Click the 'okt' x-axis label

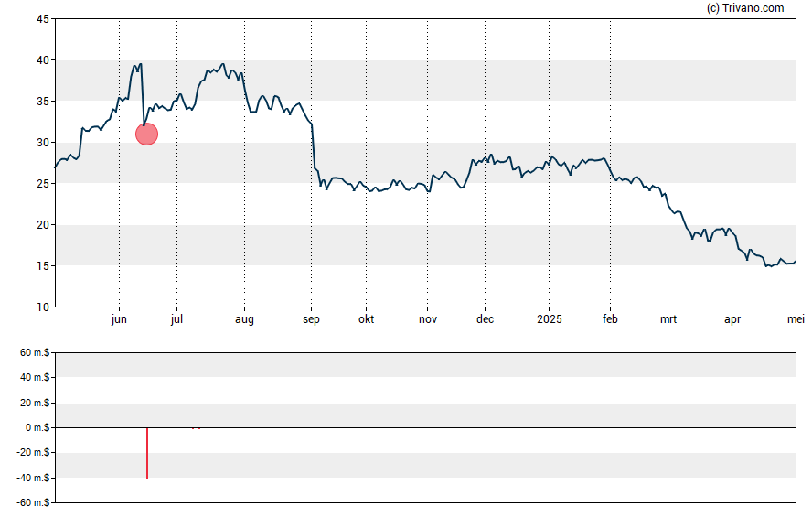point(366,319)
